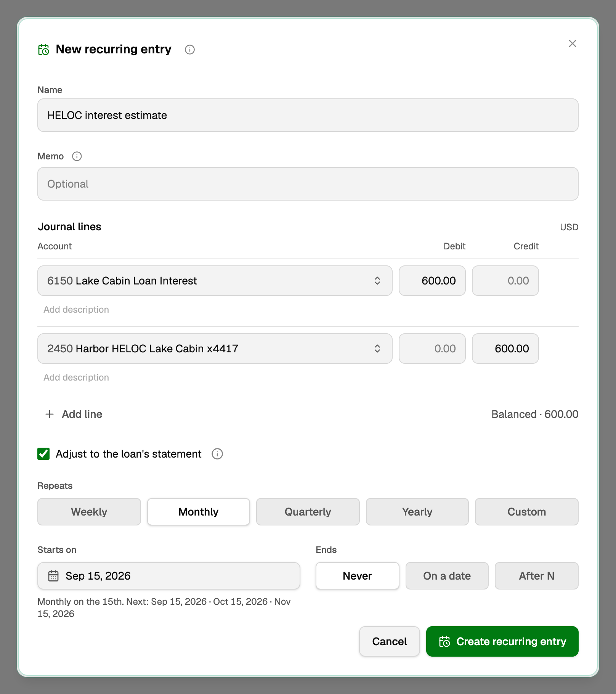Click the Monthly on the 15th schedule summary

164,608
